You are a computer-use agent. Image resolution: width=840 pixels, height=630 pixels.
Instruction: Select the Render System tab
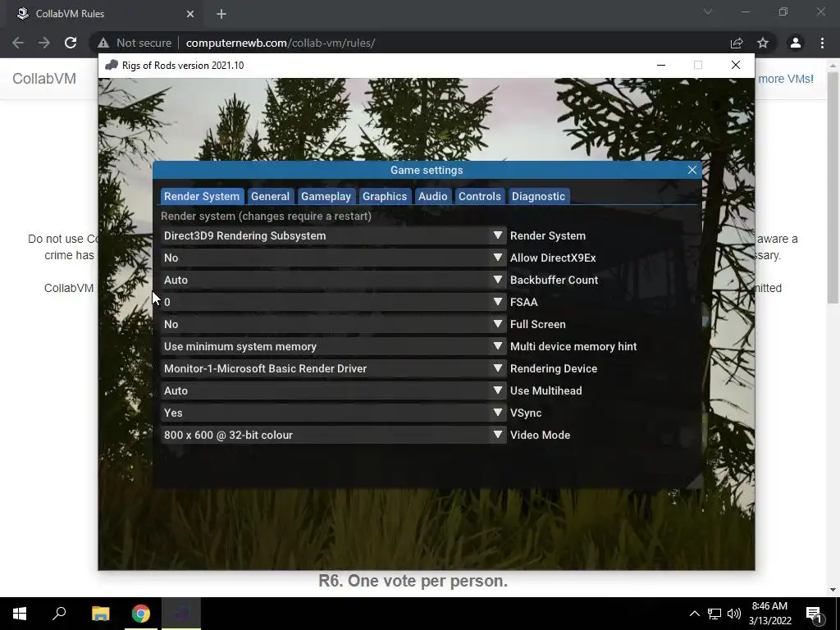(202, 197)
